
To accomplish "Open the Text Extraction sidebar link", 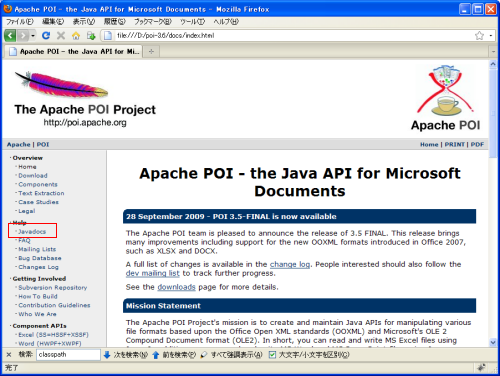I will (x=41, y=193).
